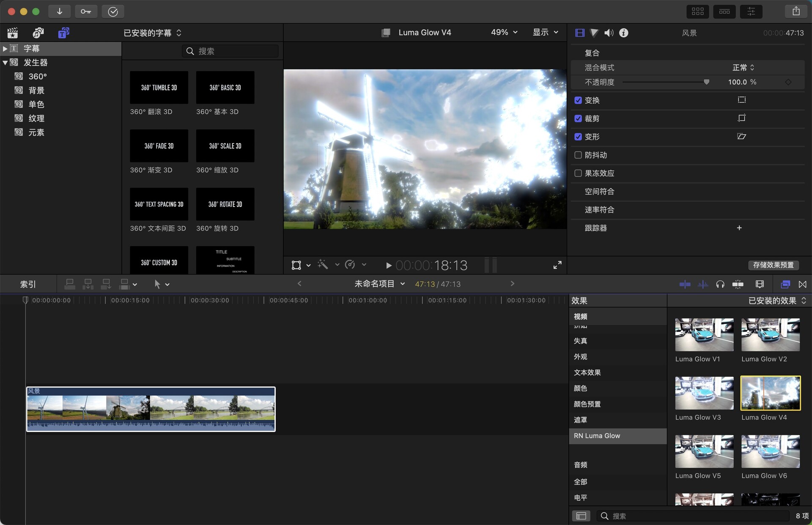Click the 不透明度 opacity slider handle
Viewport: 812px width, 525px height.
click(x=706, y=82)
